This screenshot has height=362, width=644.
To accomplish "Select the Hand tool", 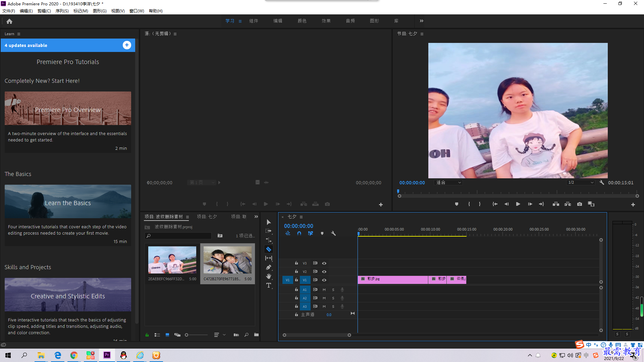I will 269,276.
